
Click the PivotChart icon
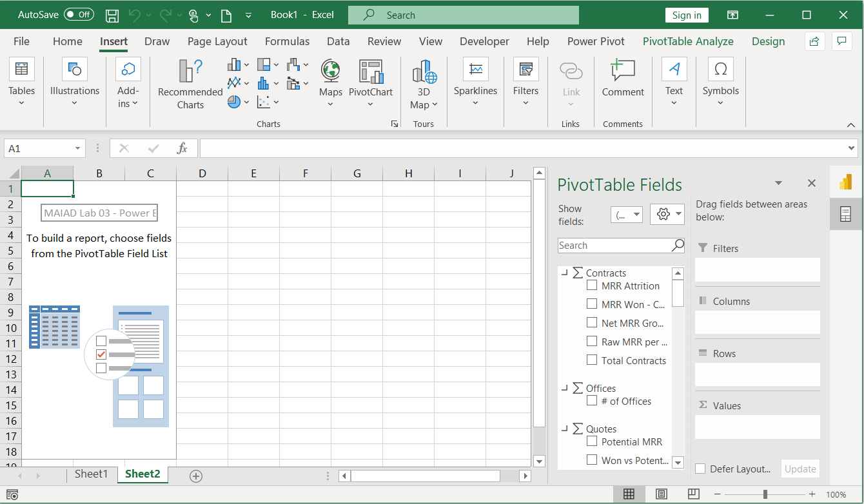click(371, 71)
